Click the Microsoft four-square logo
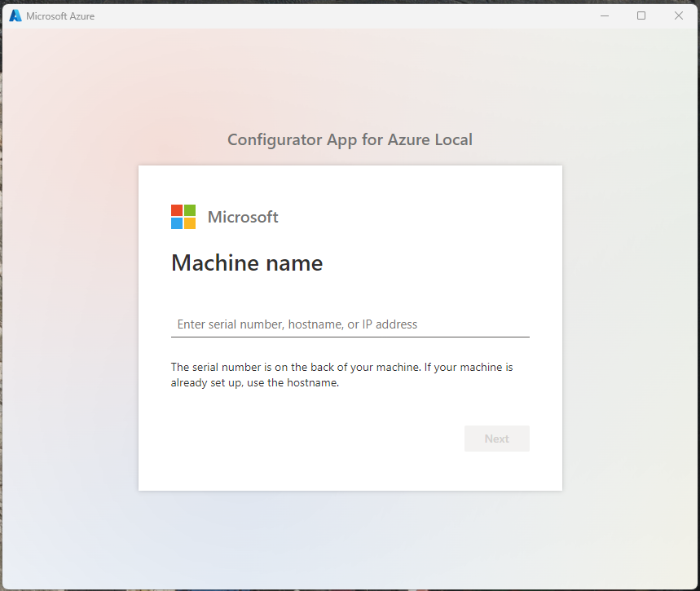This screenshot has width=700, height=591. click(183, 217)
